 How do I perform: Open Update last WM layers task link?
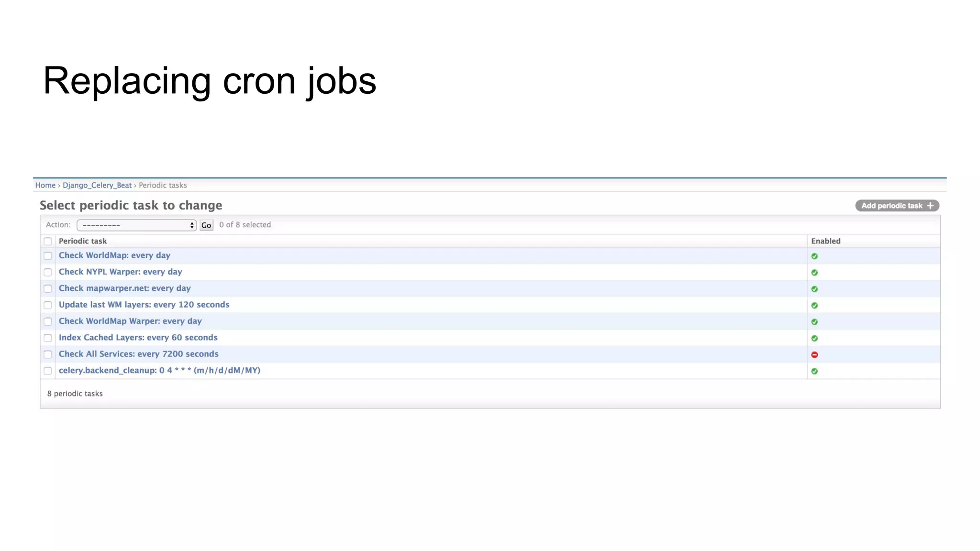[144, 305]
